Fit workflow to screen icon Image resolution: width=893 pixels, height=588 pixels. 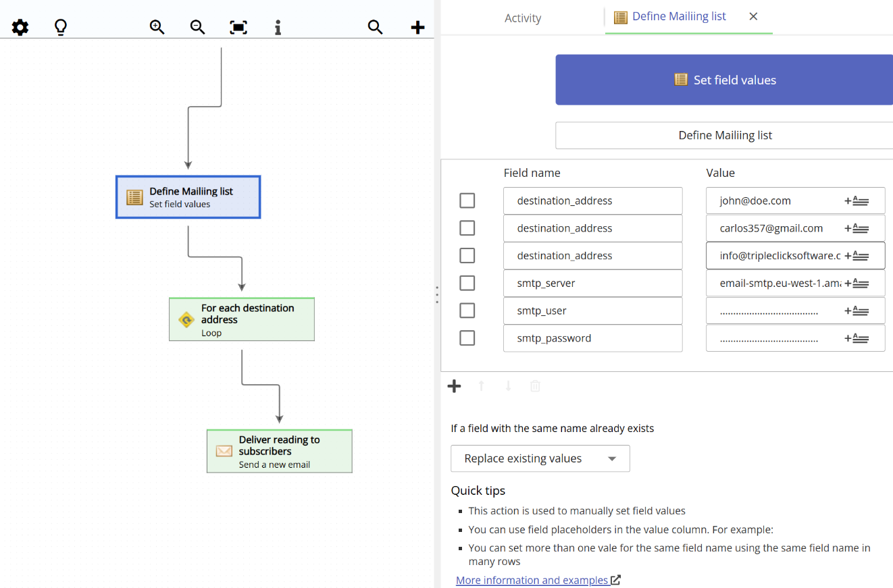coord(238,28)
